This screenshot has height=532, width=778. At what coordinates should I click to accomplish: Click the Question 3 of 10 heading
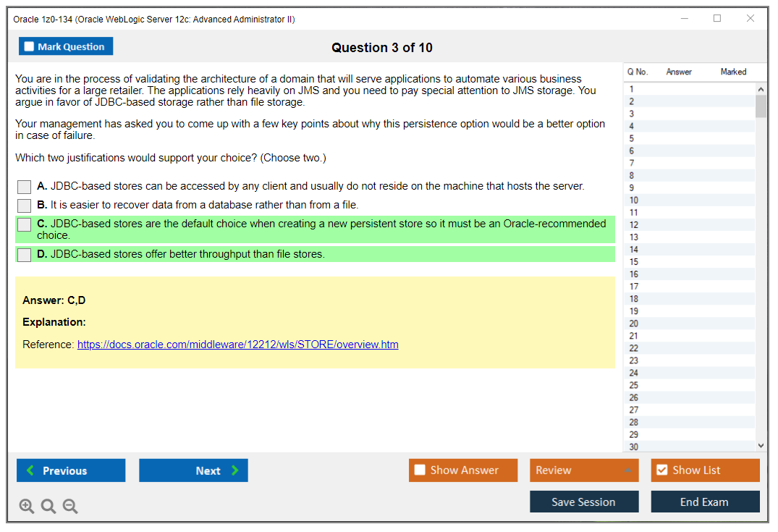click(382, 48)
